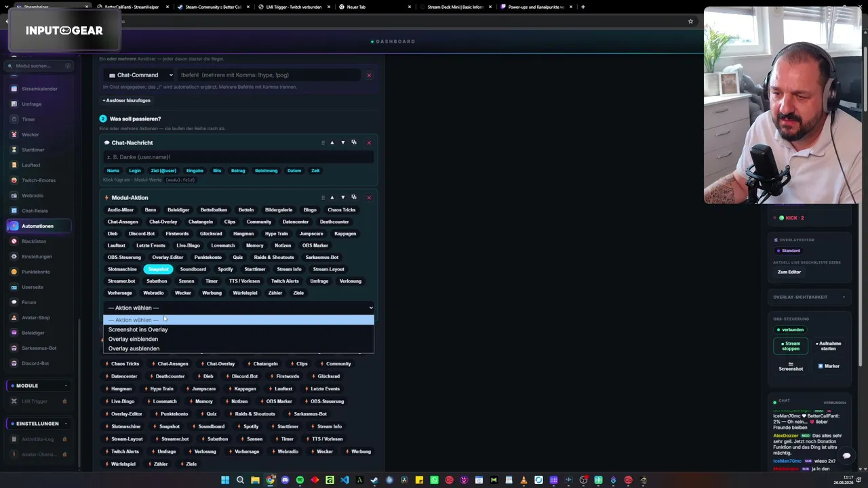
Task: Choose Screenshot ins Overlay option
Action: pos(239,329)
